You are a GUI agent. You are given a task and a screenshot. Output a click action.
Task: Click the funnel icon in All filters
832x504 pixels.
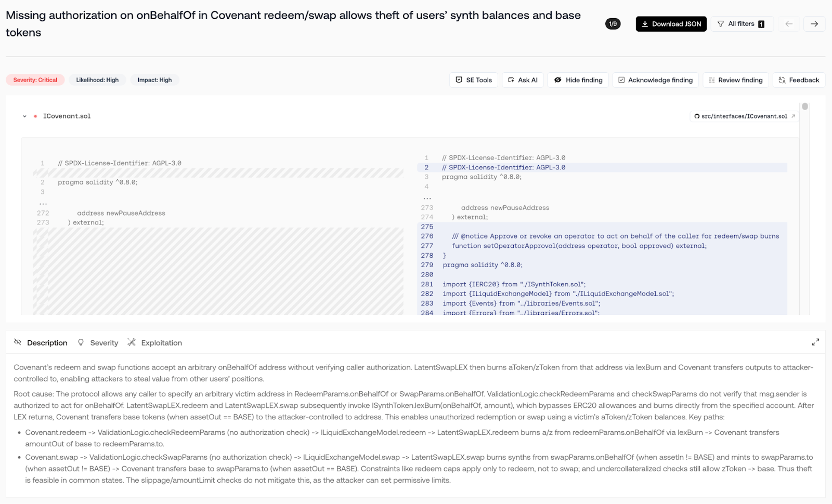pyautogui.click(x=720, y=24)
